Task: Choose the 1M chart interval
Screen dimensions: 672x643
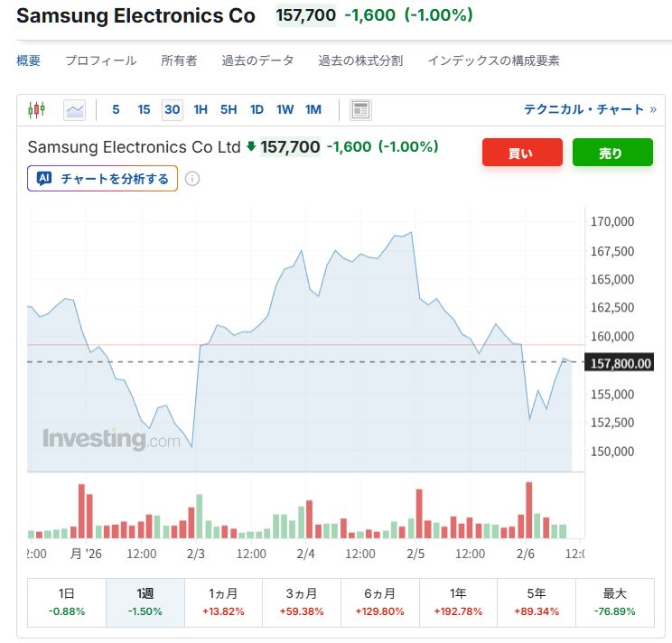Action: point(313,110)
